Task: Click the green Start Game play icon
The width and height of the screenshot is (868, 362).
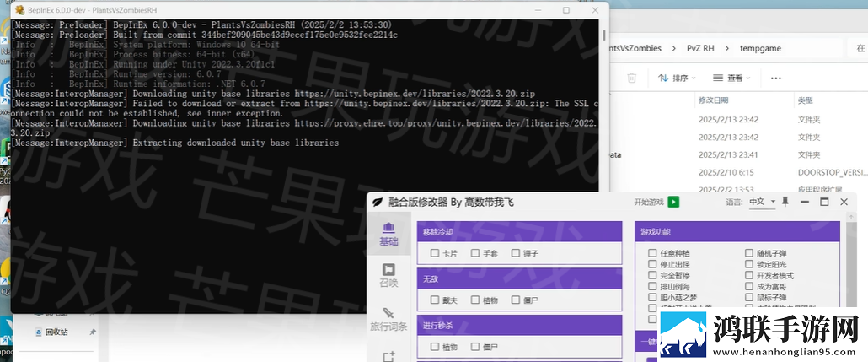Action: click(x=673, y=202)
